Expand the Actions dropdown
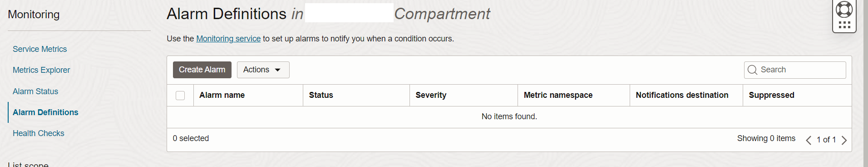868x167 pixels. [263, 70]
